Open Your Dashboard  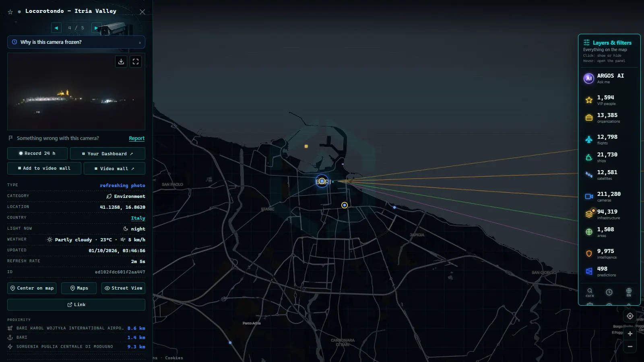tap(107, 154)
